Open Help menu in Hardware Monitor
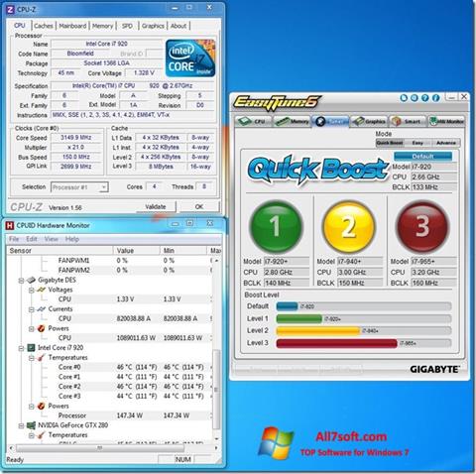476x474 pixels. tap(72, 239)
